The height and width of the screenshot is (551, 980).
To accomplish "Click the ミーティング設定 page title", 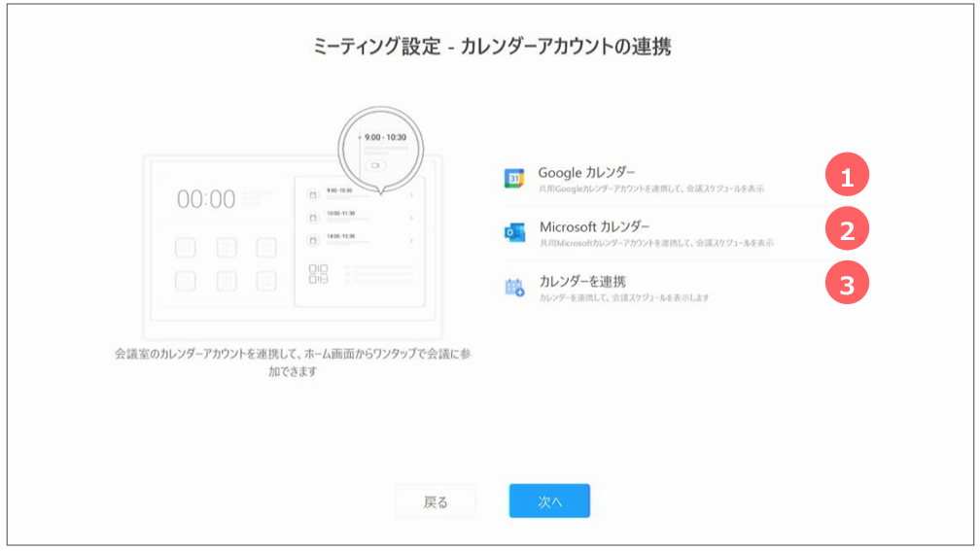I will [x=492, y=47].
